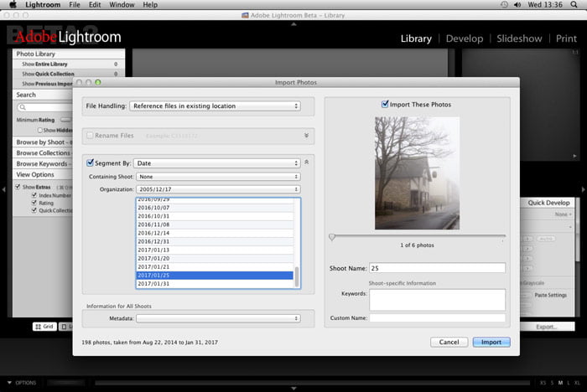Image resolution: width=587 pixels, height=392 pixels.
Task: Collapse the top panel arrow
Action: (x=293, y=24)
